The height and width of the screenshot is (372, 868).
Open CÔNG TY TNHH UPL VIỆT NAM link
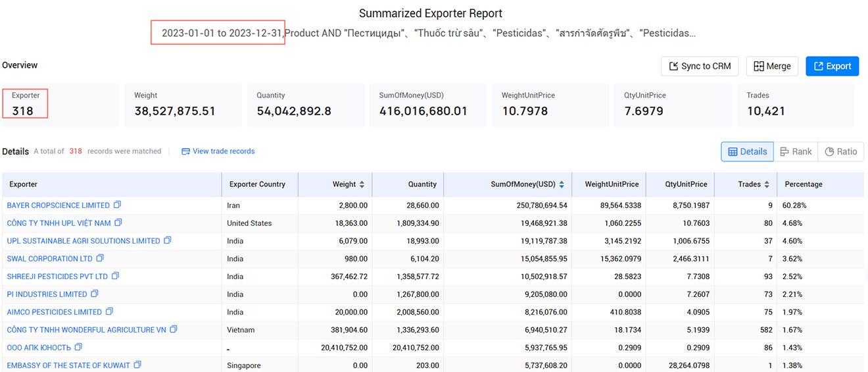[59, 223]
